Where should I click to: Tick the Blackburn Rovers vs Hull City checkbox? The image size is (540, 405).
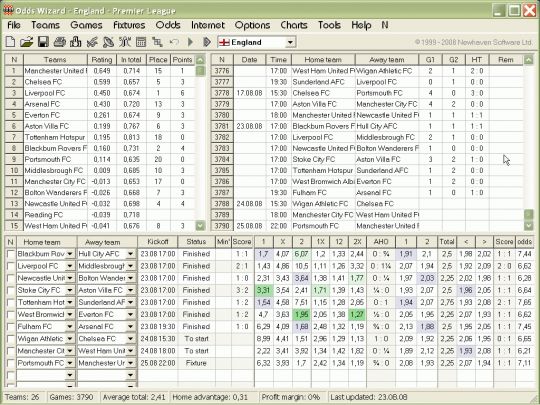tap(11, 254)
